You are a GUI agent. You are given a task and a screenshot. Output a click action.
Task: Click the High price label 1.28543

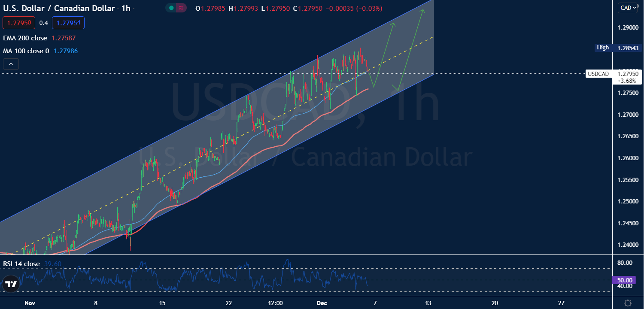pyautogui.click(x=627, y=48)
